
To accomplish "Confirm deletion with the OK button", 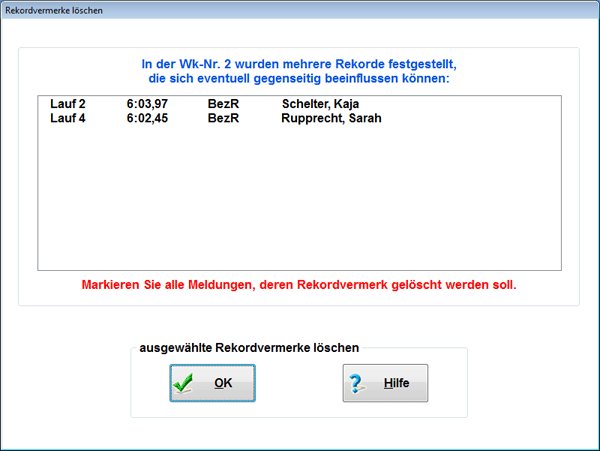I will pyautogui.click(x=212, y=384).
